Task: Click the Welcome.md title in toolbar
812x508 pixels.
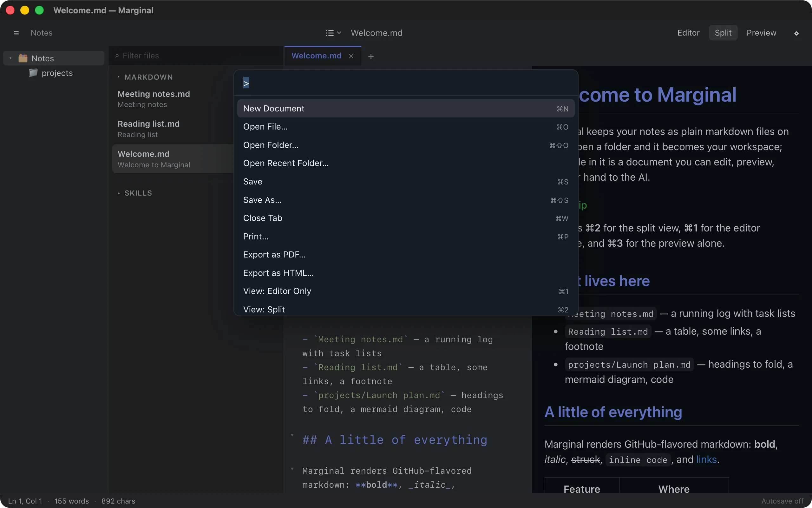Action: click(377, 33)
